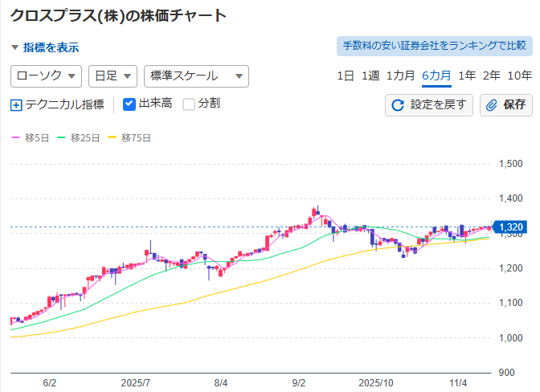This screenshot has width=540, height=392.
Task: Click the 保存 save button
Action: pyautogui.click(x=506, y=105)
